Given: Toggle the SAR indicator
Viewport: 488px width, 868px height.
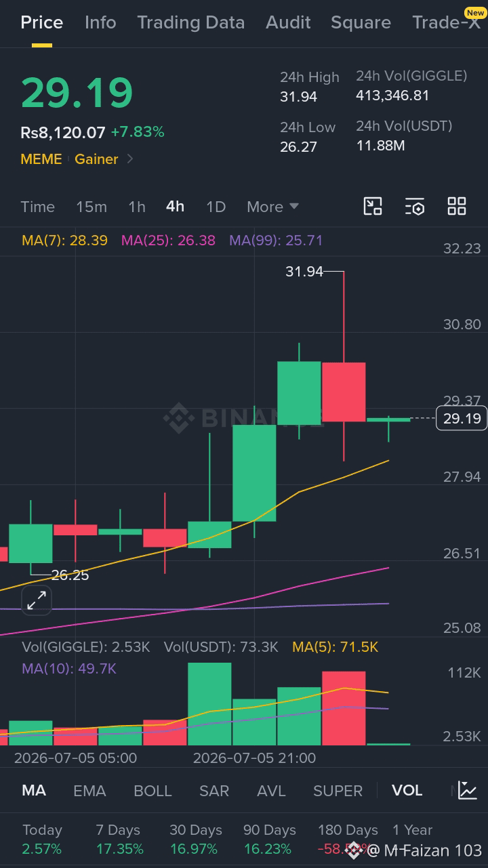Looking at the screenshot, I should click(214, 791).
